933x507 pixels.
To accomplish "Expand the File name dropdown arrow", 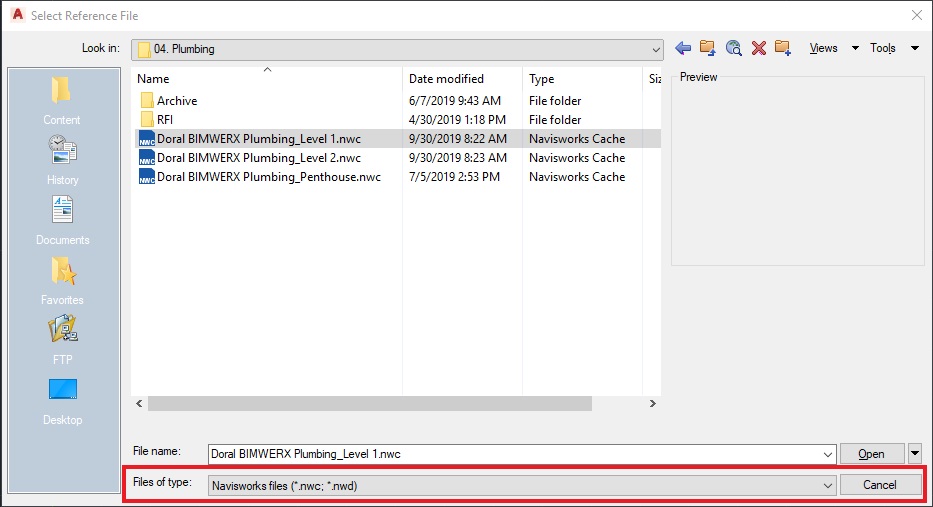I will click(x=828, y=454).
